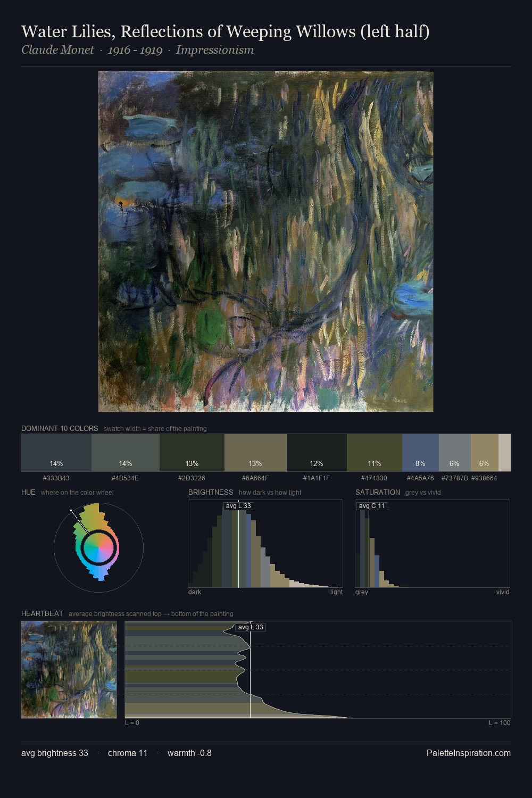
Task: Click the hex code #4A5A76 label
Action: [420, 478]
